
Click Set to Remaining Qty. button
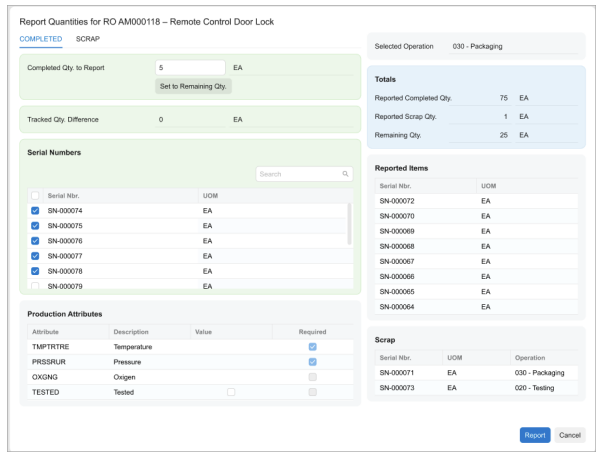pyautogui.click(x=195, y=86)
